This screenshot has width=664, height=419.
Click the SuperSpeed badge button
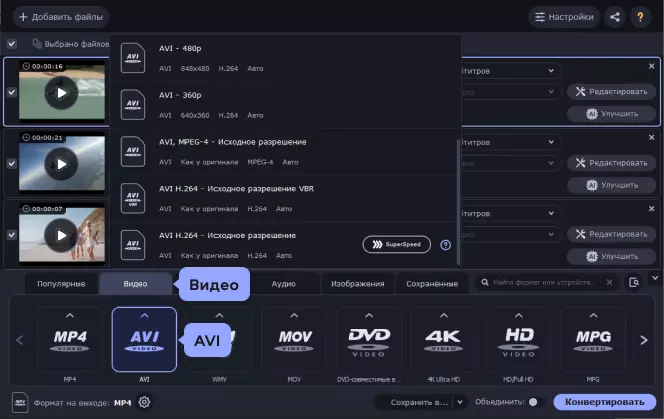point(396,244)
